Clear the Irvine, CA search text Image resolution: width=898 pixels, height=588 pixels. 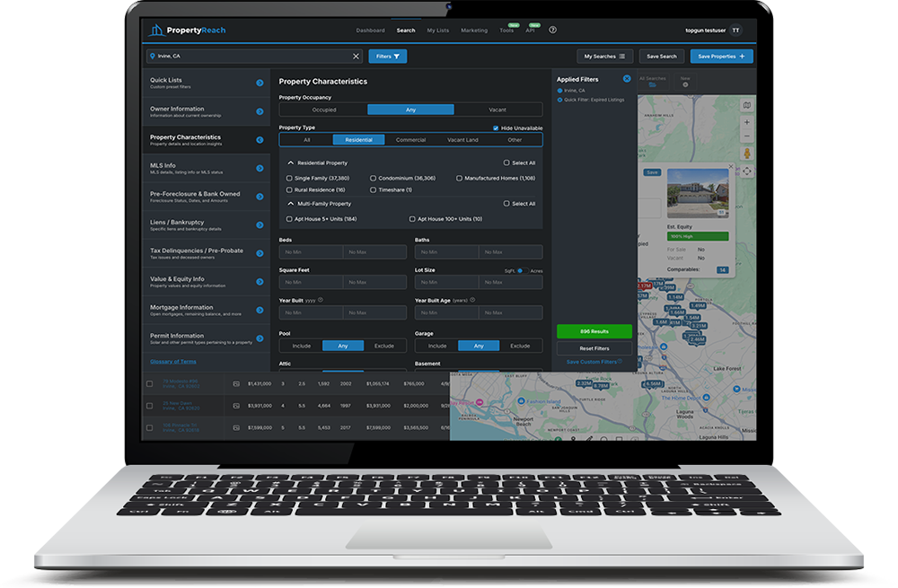356,57
